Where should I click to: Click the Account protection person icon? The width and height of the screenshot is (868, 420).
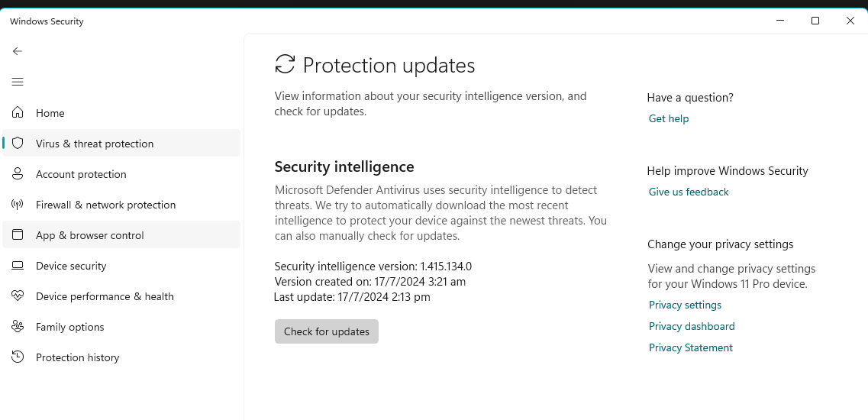tap(18, 174)
